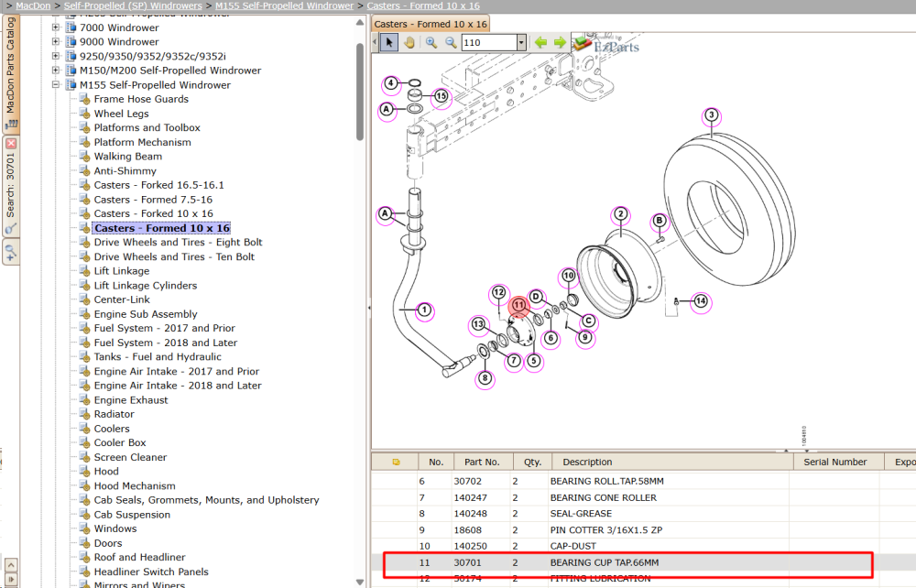
Task: Click the zoom in magnifier
Action: point(431,42)
